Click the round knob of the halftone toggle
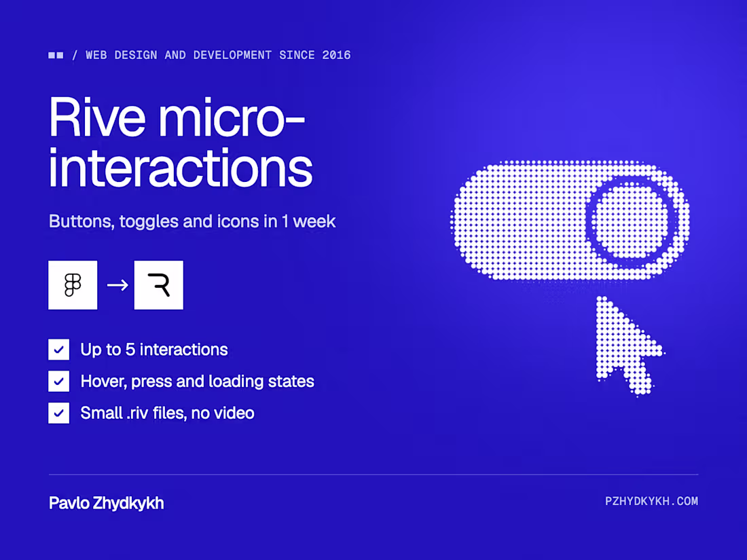 (632, 221)
